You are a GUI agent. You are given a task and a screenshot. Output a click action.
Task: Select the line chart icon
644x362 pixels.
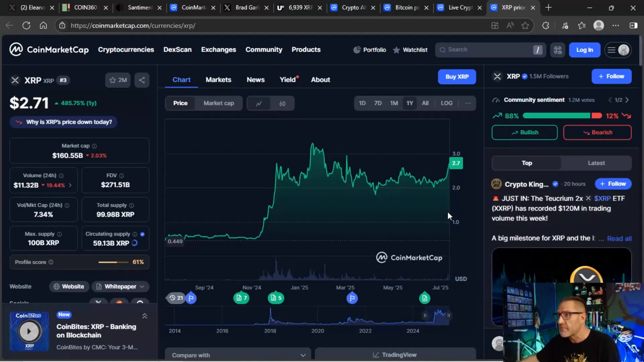[x=259, y=103]
